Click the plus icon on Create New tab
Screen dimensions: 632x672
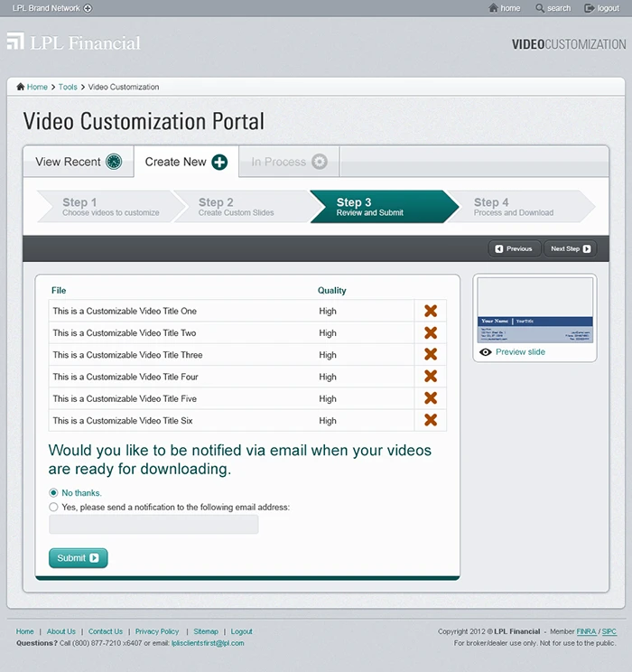(219, 162)
